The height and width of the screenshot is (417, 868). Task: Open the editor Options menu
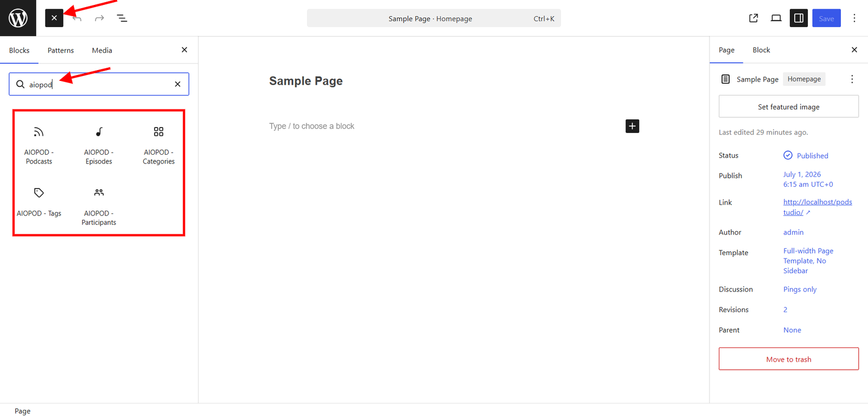(x=854, y=18)
